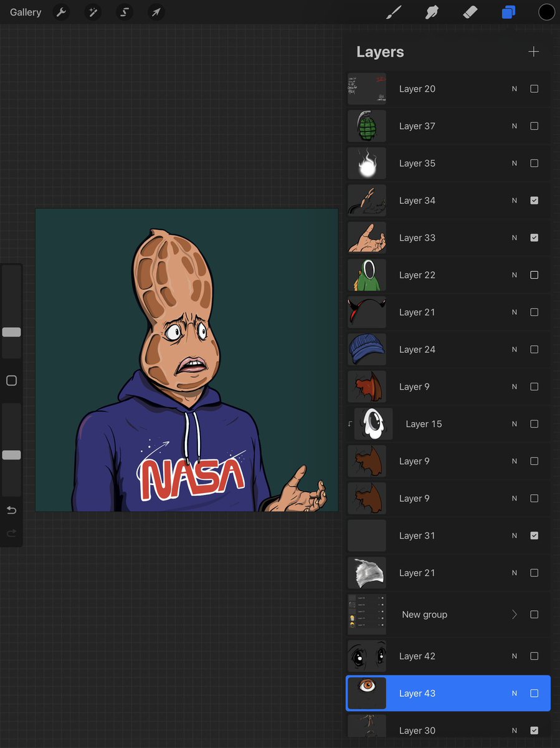Return to the Gallery
The width and height of the screenshot is (560, 748).
pyautogui.click(x=26, y=12)
